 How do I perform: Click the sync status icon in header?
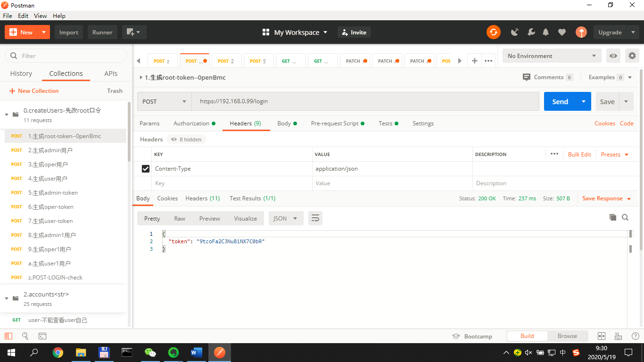click(493, 32)
